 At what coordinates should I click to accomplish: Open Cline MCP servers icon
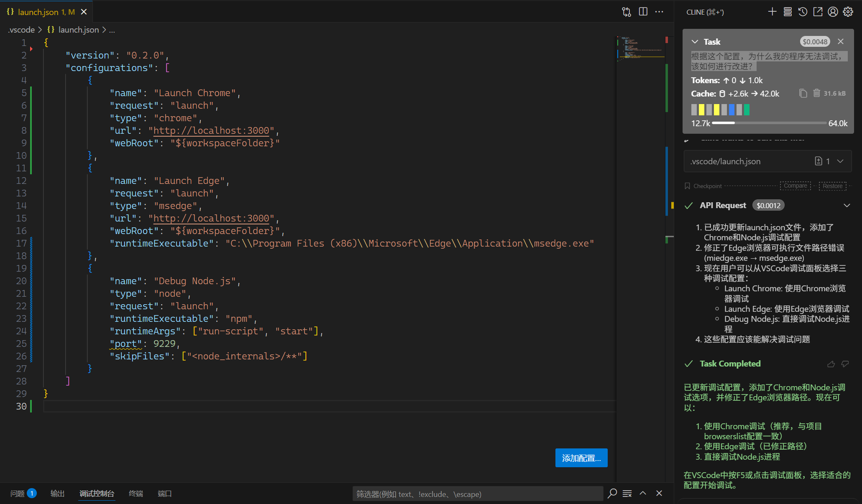(787, 12)
